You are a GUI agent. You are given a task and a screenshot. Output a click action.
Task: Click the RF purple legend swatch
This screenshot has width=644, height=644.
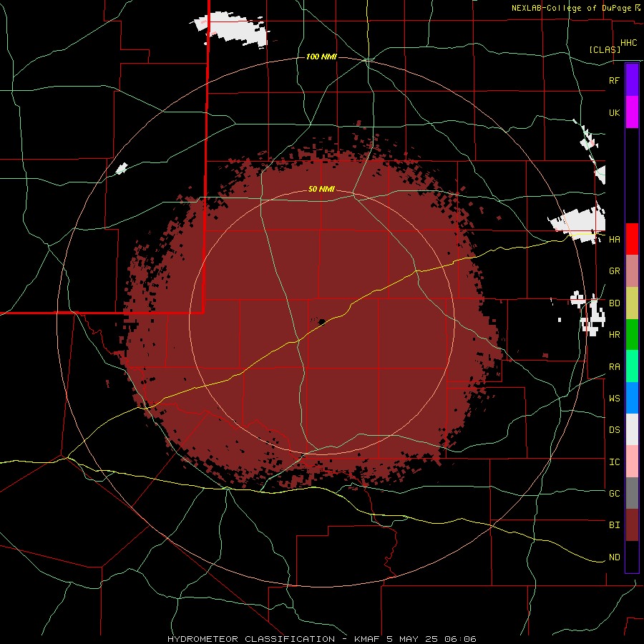(632, 80)
